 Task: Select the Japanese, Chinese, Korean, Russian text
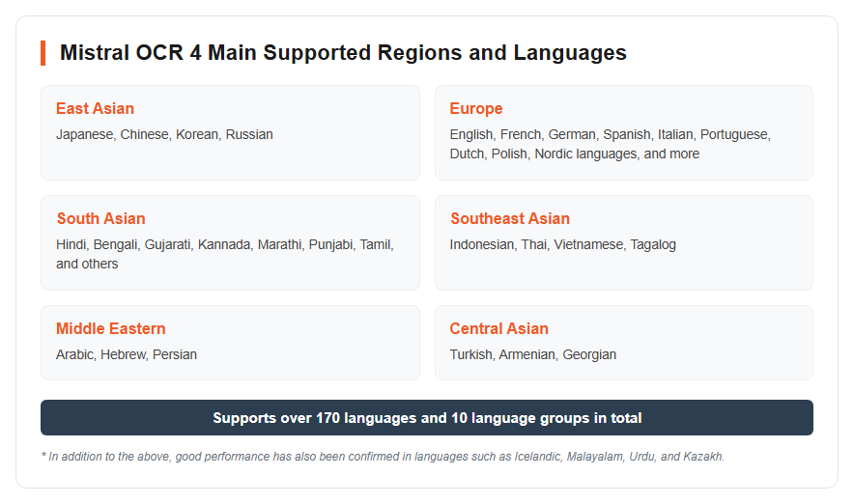coord(164,134)
